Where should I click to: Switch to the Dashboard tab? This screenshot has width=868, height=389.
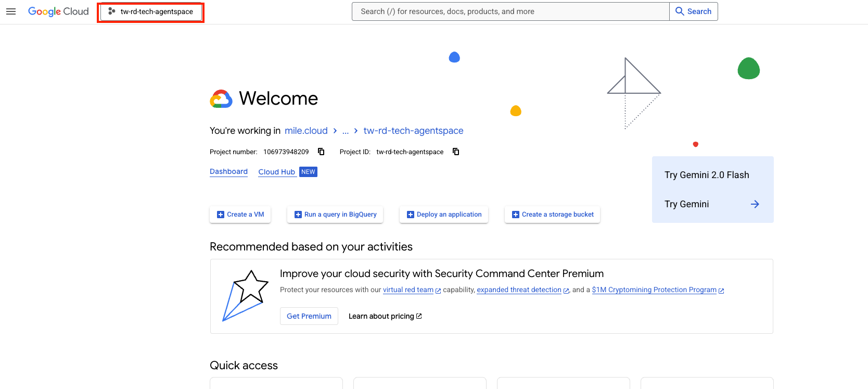click(228, 172)
